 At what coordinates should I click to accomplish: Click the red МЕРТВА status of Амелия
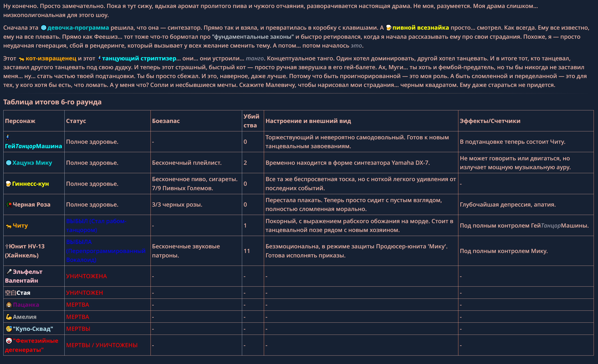[78, 317]
